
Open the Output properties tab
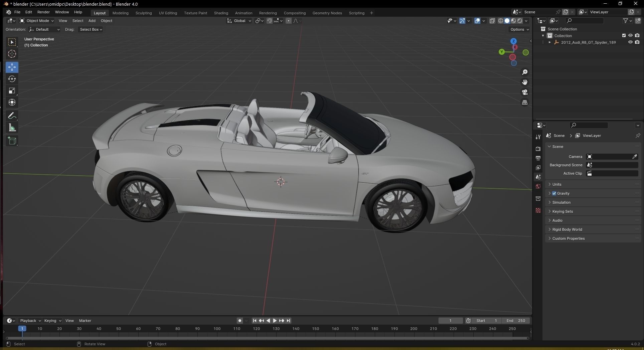pyautogui.click(x=538, y=158)
